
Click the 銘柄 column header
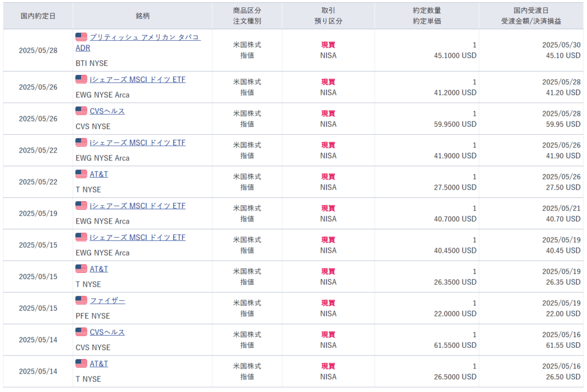click(142, 16)
